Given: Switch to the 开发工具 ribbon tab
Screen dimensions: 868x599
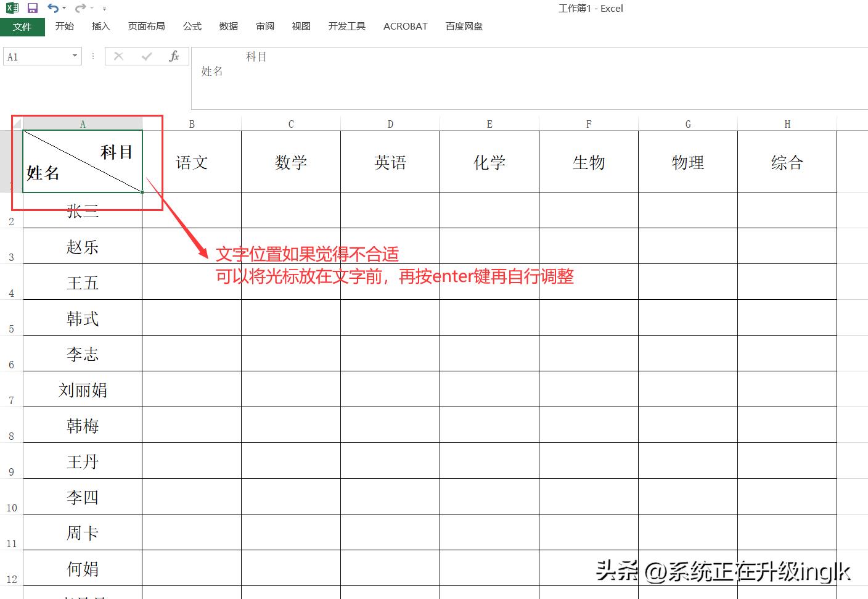Looking at the screenshot, I should pyautogui.click(x=346, y=27).
